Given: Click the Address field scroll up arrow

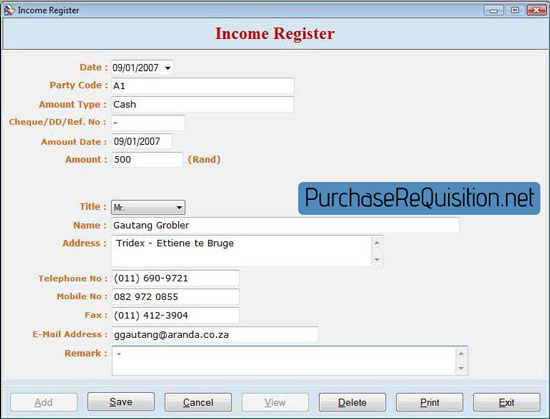Looking at the screenshot, I should click(377, 243).
